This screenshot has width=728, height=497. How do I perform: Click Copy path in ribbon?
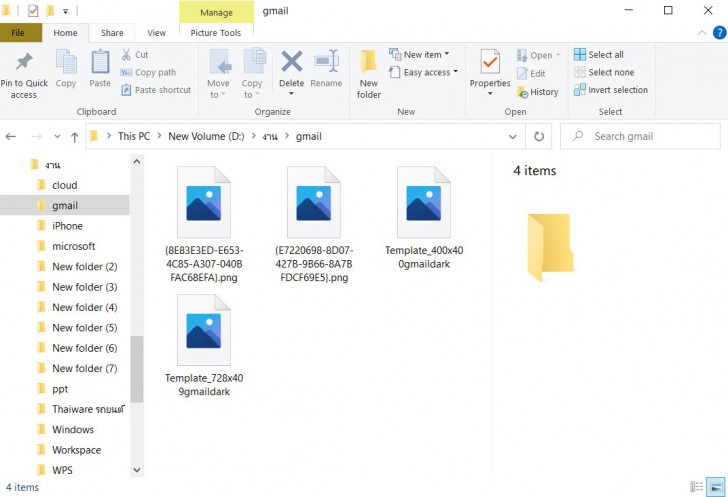point(148,72)
